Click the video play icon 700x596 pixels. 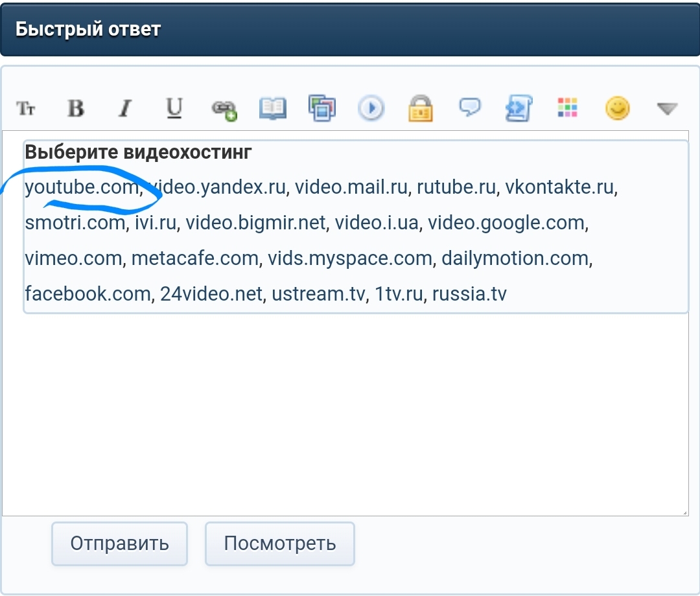tap(371, 108)
